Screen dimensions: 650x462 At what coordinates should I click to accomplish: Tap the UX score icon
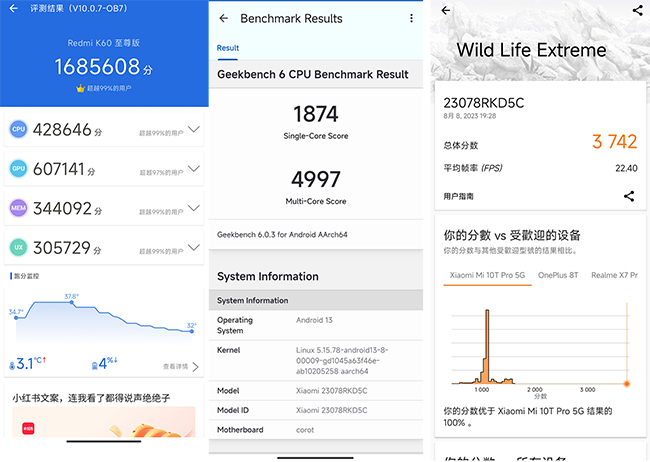(x=19, y=247)
